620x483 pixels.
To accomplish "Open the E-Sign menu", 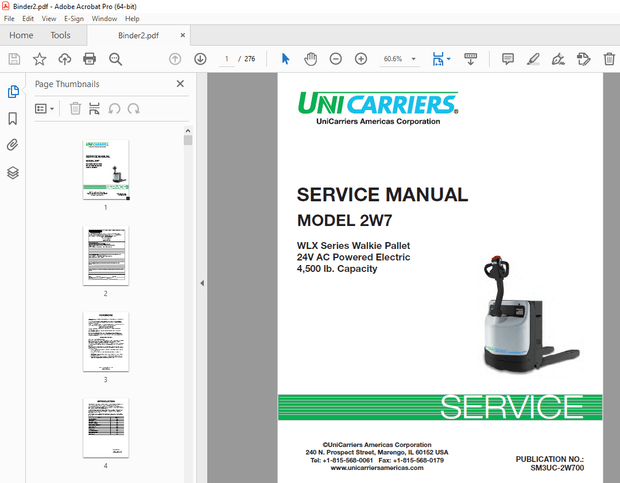I will point(74,19).
